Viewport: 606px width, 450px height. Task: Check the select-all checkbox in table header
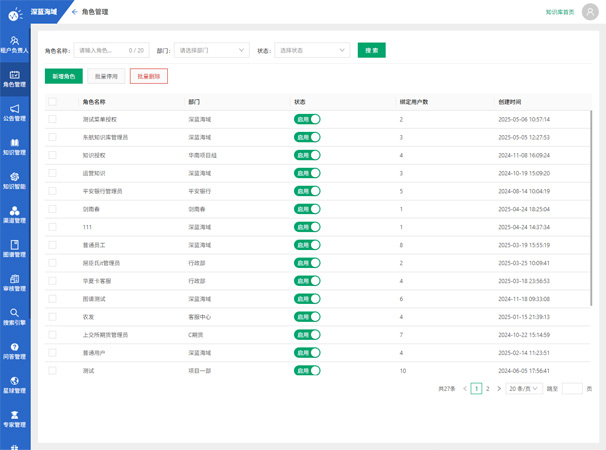(52, 101)
